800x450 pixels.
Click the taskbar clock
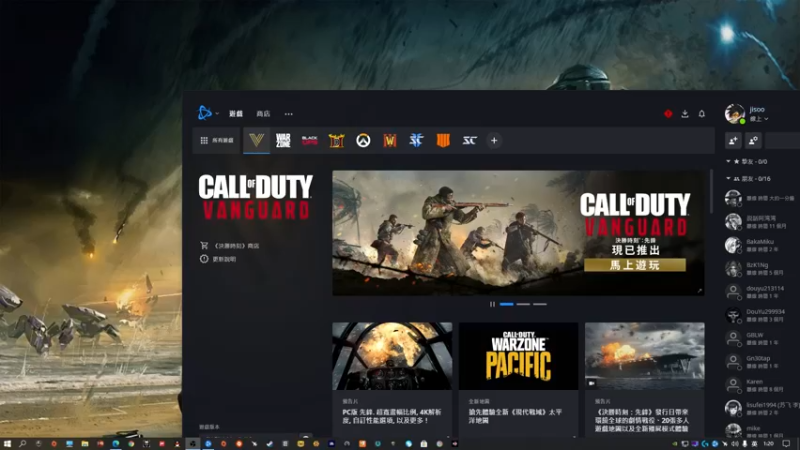[769, 444]
